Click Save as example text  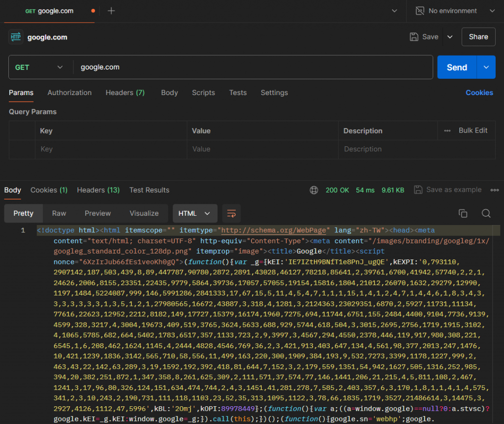(454, 190)
